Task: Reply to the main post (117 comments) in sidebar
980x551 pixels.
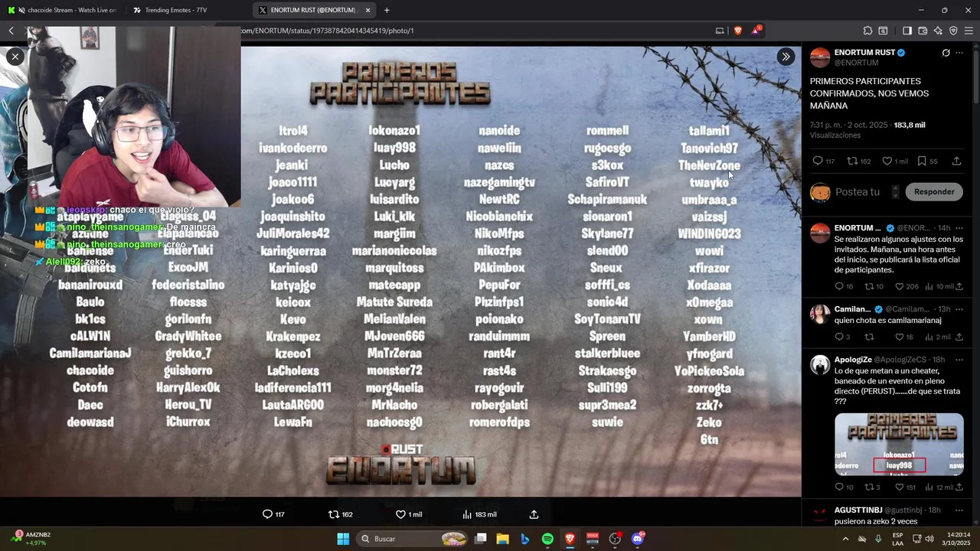Action: [823, 161]
